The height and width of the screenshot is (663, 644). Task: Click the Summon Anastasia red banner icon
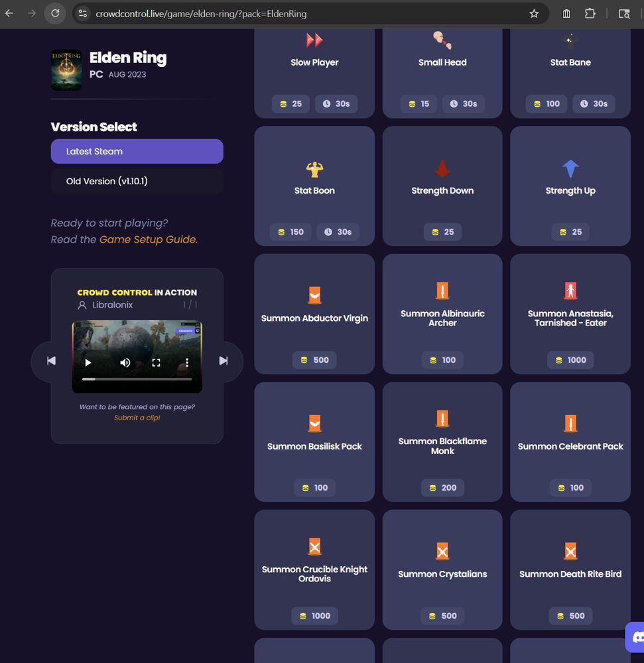570,290
